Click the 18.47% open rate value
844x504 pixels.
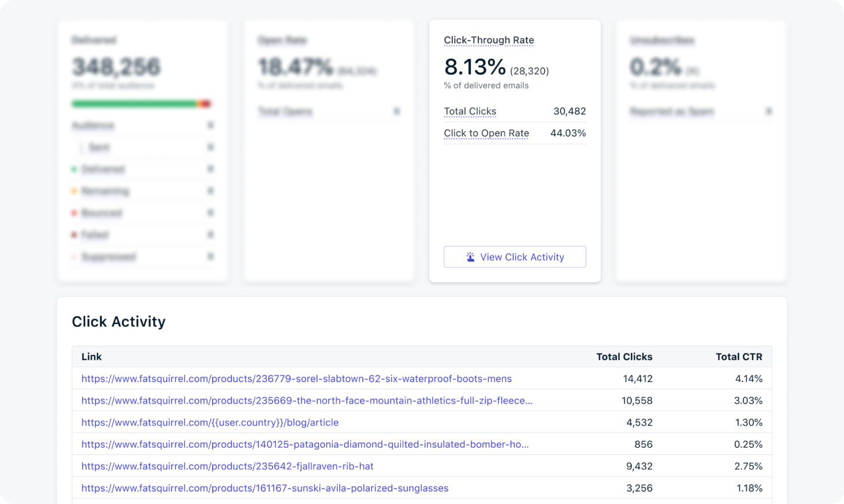[295, 67]
